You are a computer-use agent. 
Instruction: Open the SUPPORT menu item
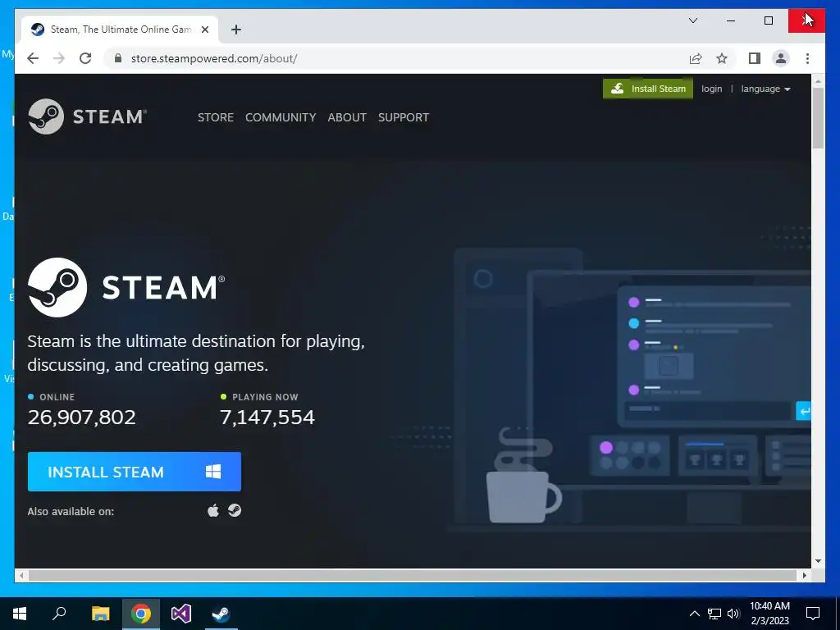click(x=404, y=117)
